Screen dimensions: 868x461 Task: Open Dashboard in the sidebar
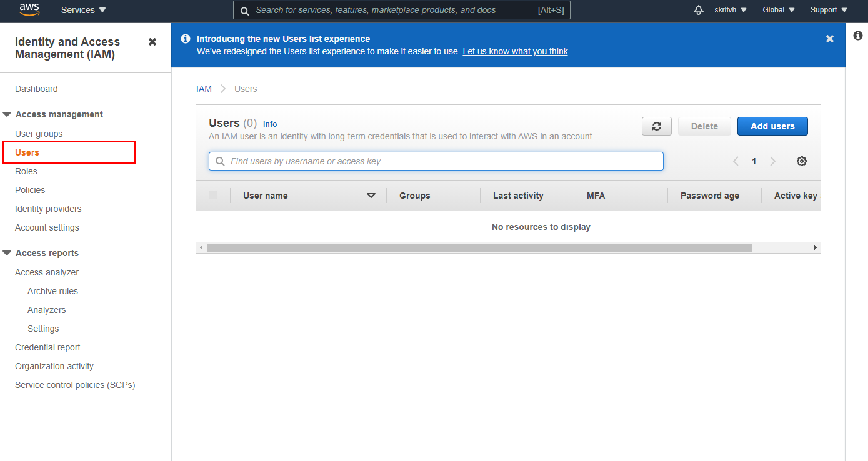coord(36,89)
